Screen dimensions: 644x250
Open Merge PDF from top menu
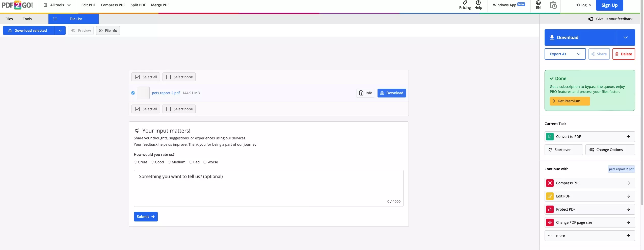[160, 5]
